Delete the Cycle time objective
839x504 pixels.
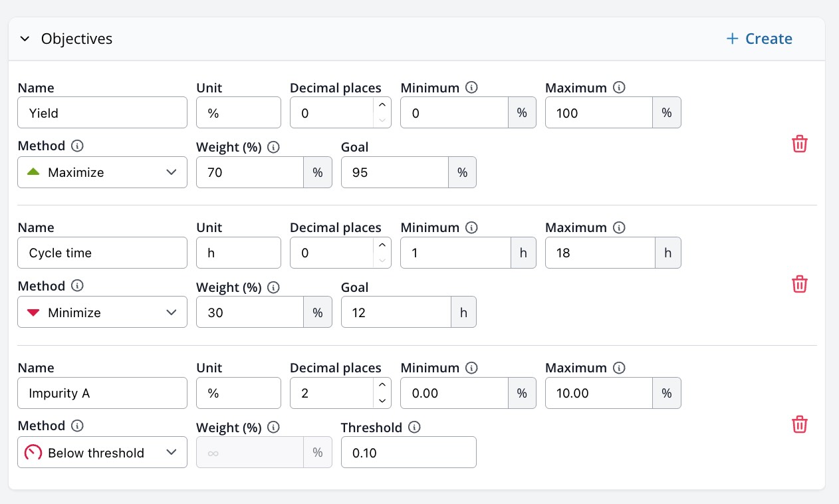799,284
